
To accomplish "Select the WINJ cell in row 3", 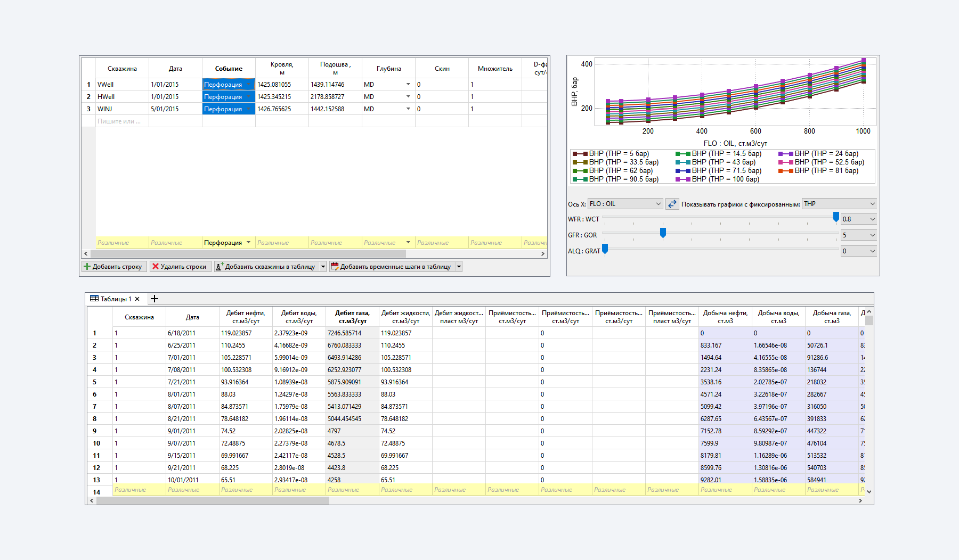I will point(122,109).
